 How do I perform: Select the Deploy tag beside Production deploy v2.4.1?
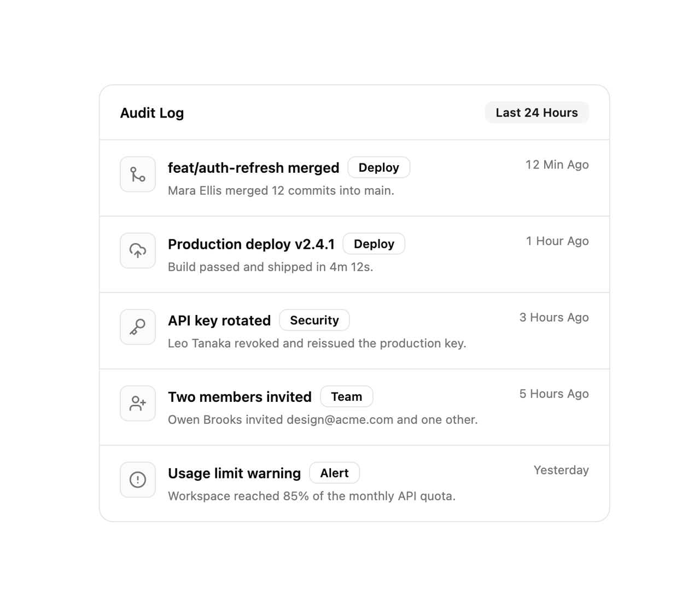click(x=374, y=244)
